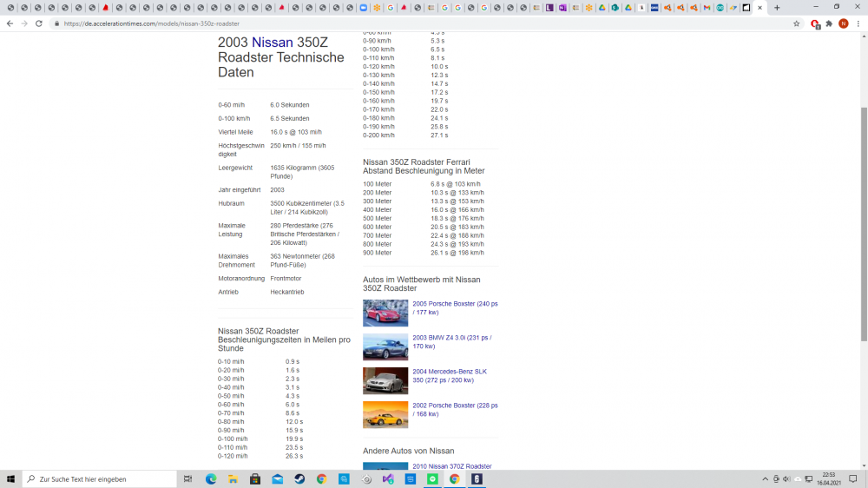
Task: Show the clock and date flyout
Action: coord(829,479)
